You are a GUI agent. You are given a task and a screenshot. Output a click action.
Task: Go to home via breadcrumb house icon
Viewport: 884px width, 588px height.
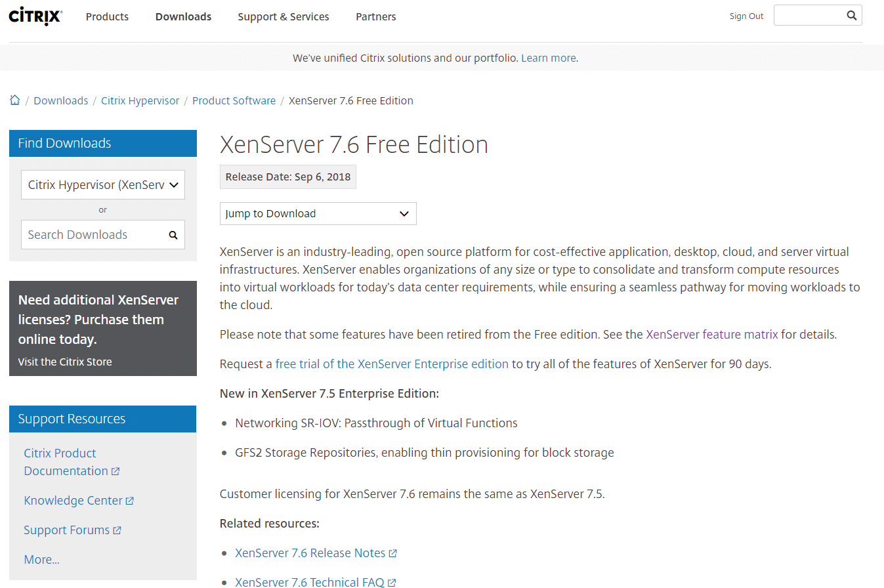coord(14,100)
